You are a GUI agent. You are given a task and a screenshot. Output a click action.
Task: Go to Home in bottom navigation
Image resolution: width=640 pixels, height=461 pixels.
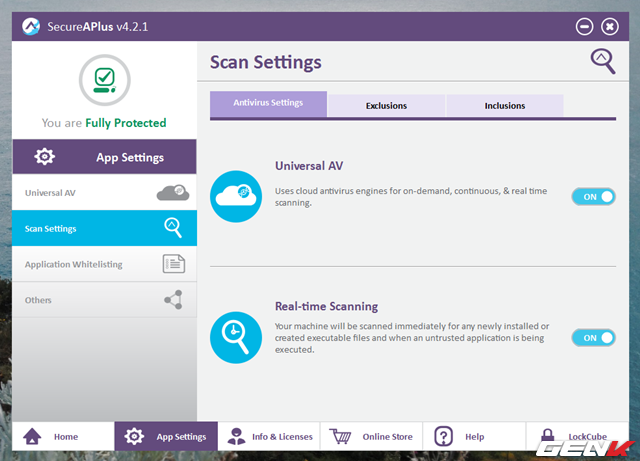(63, 437)
